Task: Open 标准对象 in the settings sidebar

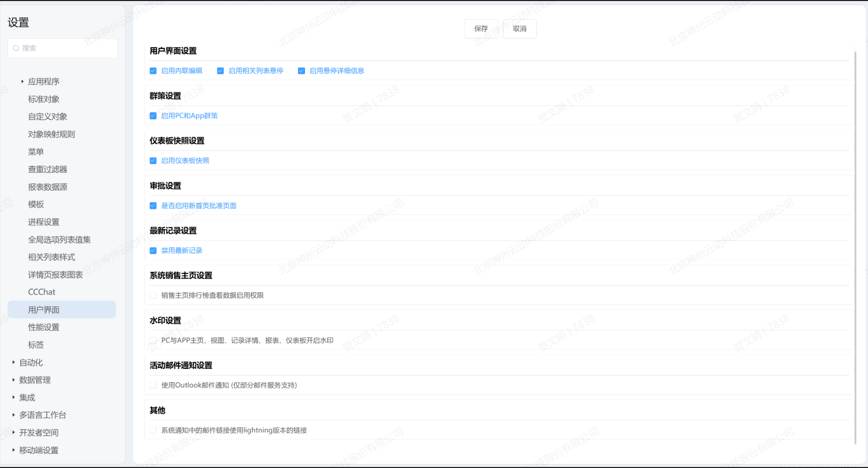Action: (44, 99)
